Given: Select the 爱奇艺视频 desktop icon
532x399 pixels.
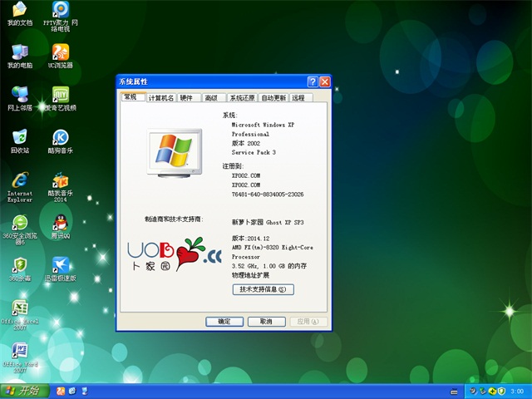Looking at the screenshot, I should pyautogui.click(x=60, y=95).
